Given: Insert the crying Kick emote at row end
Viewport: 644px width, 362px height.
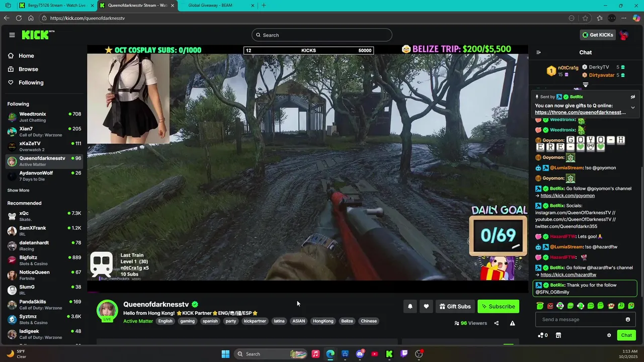Looking at the screenshot, I should 631,306.
